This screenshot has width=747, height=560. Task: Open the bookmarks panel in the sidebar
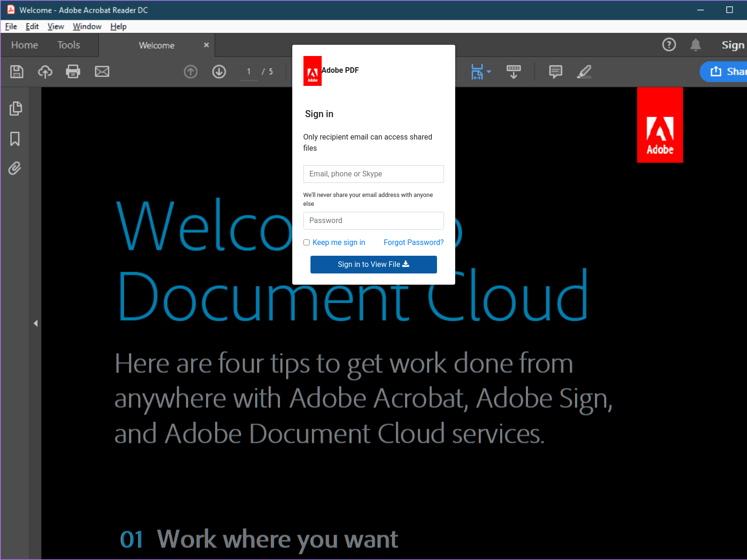tap(15, 139)
